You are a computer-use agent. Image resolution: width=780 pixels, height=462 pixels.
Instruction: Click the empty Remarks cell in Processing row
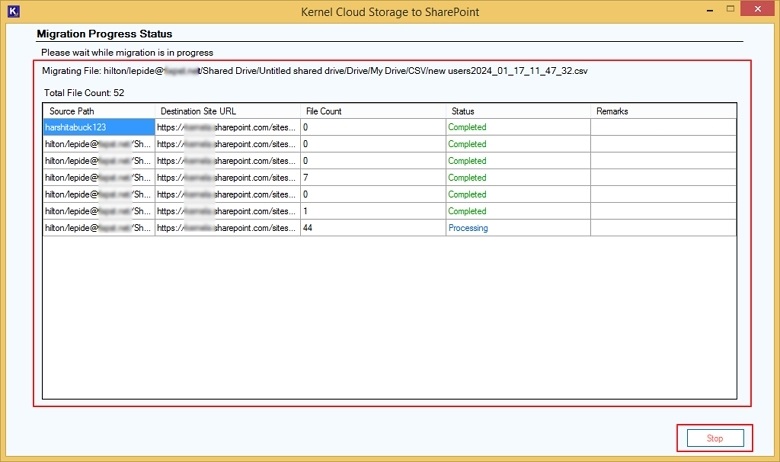point(663,228)
